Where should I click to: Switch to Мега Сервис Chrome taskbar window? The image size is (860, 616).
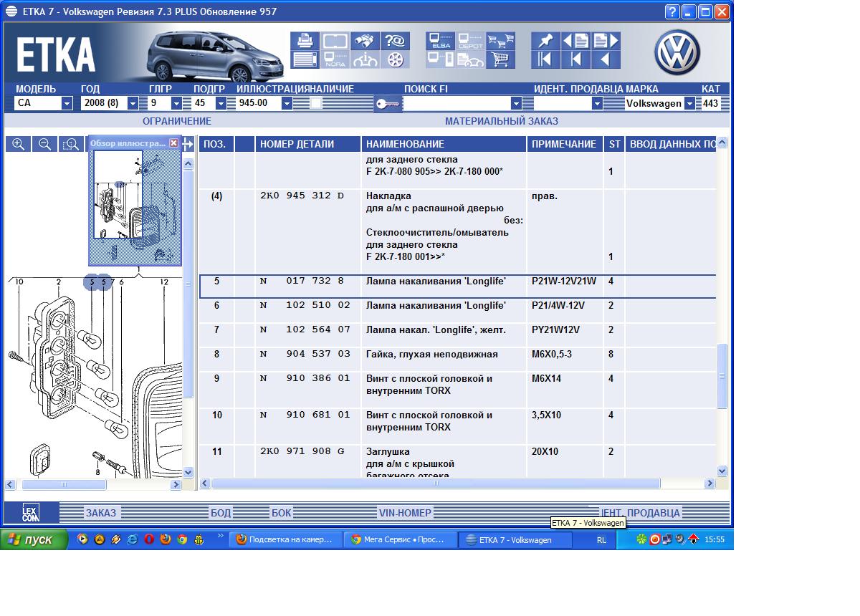(400, 540)
